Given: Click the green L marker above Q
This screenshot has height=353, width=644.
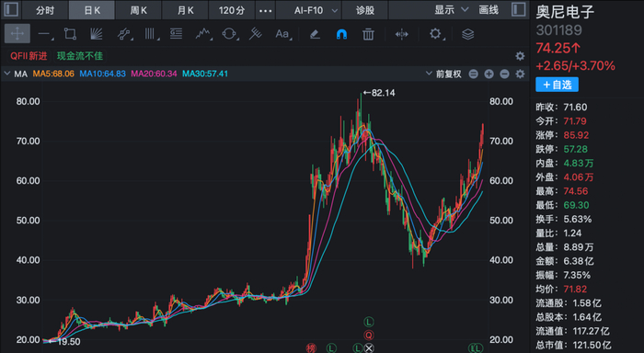Looking at the screenshot, I should (x=369, y=322).
